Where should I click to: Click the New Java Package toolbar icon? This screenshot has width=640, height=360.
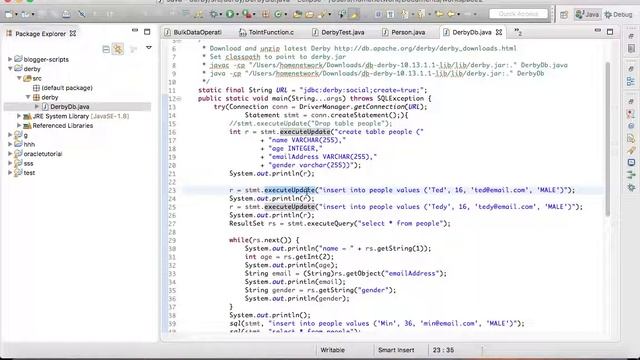click(x=265, y=14)
